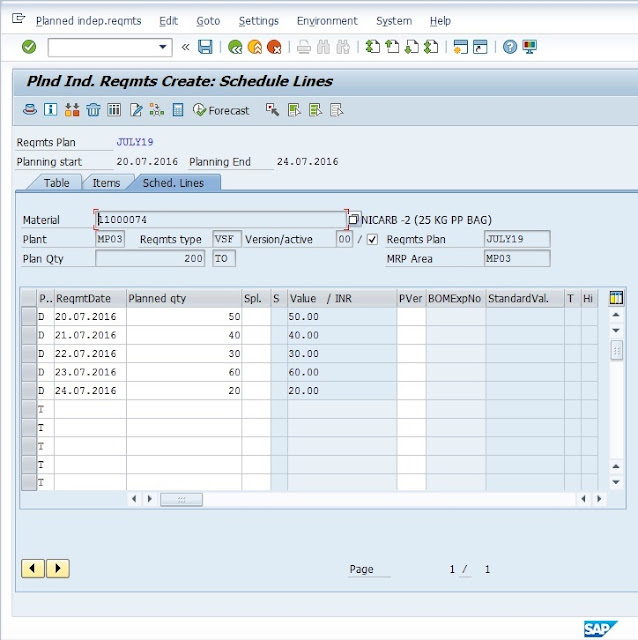Click the Forecast button
Viewport: 638px width, 640px height.
coord(221,110)
